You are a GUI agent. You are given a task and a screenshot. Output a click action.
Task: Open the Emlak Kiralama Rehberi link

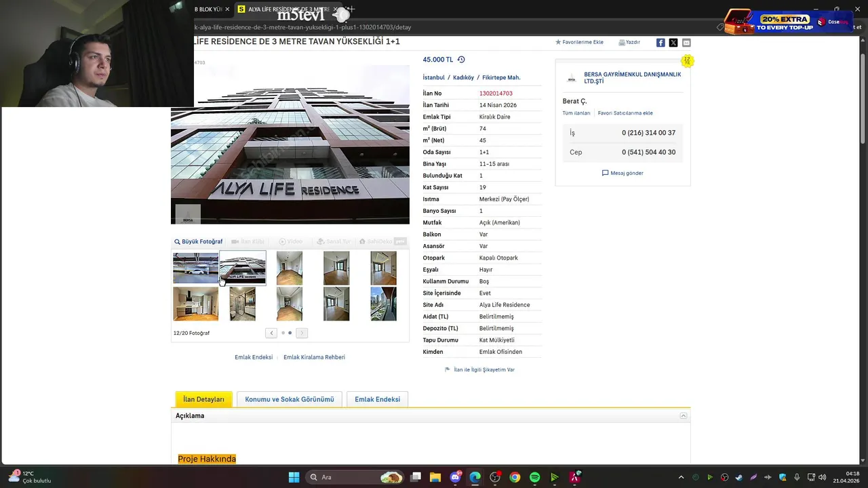coord(314,357)
